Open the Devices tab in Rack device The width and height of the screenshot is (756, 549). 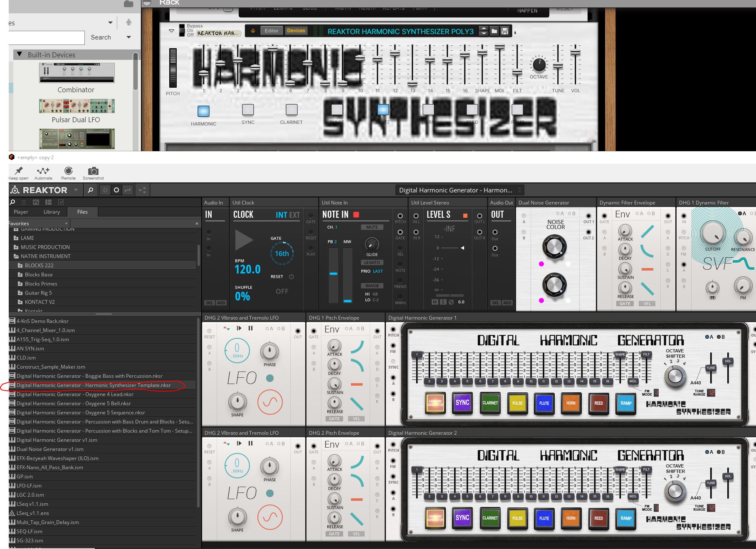click(296, 31)
